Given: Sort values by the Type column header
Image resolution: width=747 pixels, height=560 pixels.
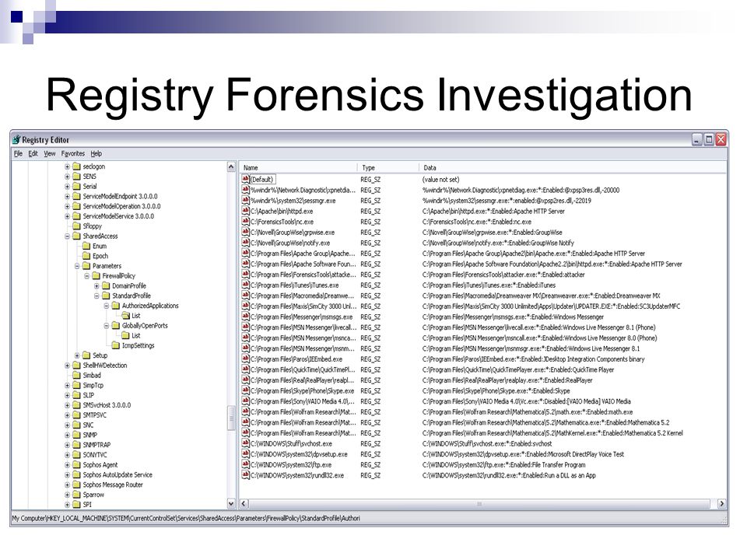Looking at the screenshot, I should [x=388, y=168].
